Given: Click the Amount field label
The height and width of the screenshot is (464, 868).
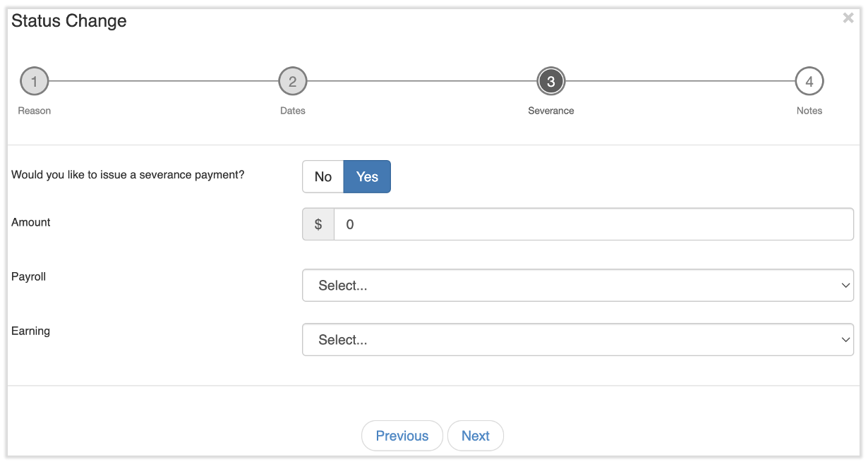Looking at the screenshot, I should (x=31, y=222).
